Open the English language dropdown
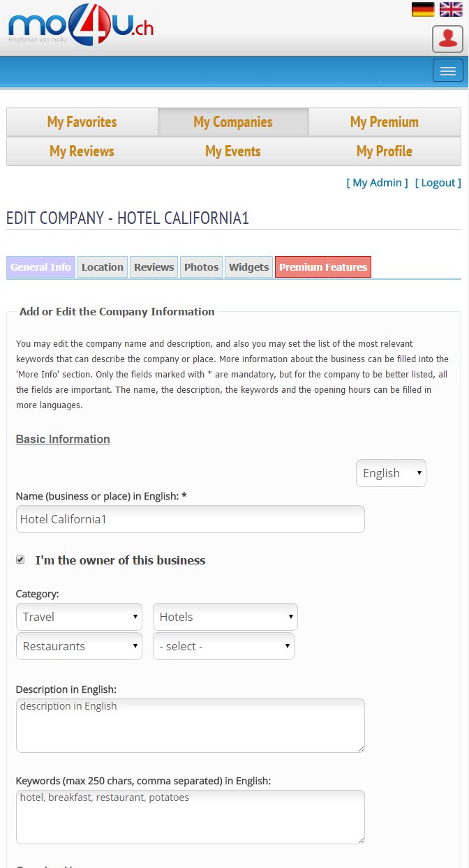 click(391, 473)
